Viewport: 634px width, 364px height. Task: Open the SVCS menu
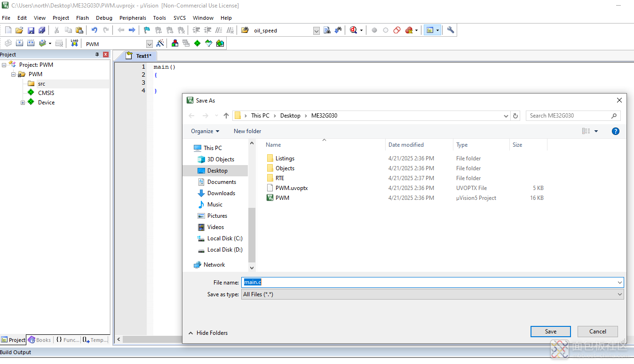click(x=180, y=18)
